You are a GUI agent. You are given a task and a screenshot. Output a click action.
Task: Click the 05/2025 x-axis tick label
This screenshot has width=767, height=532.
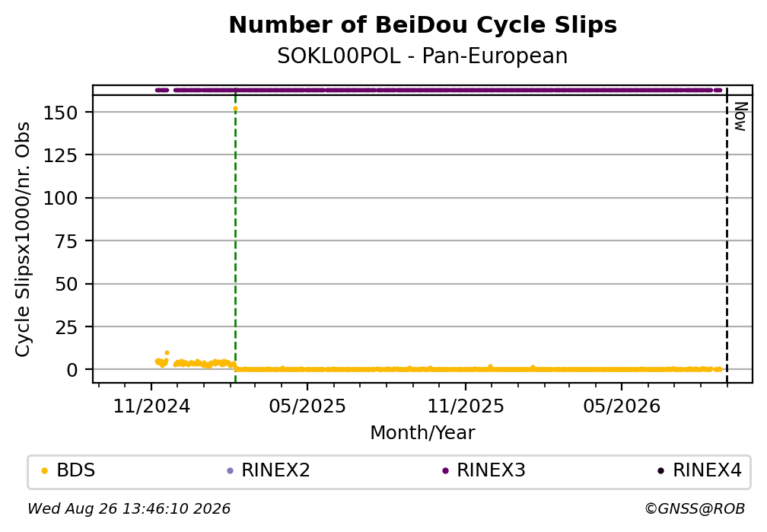[x=307, y=406]
